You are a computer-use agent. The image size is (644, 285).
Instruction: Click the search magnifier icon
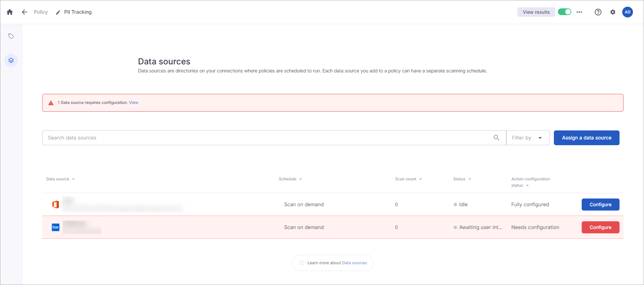click(496, 138)
